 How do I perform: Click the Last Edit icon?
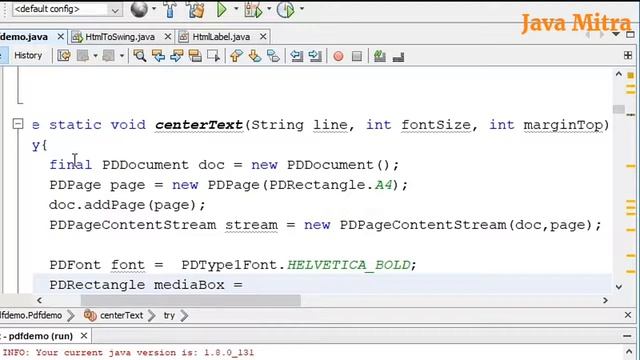pyautogui.click(x=64, y=56)
